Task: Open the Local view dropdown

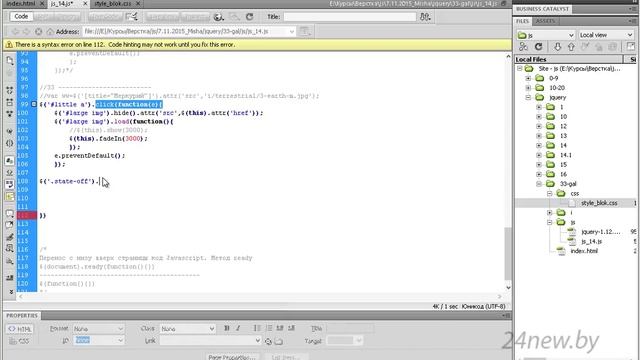Action: [606, 35]
